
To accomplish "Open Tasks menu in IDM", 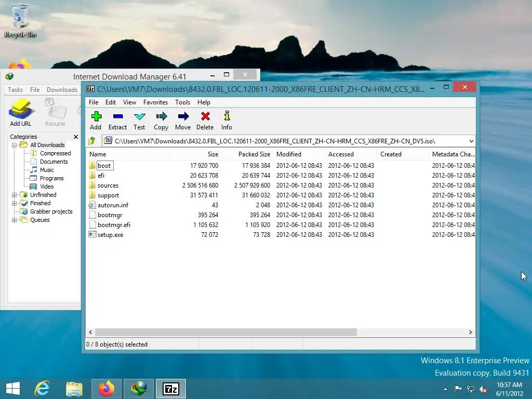I will (x=15, y=89).
